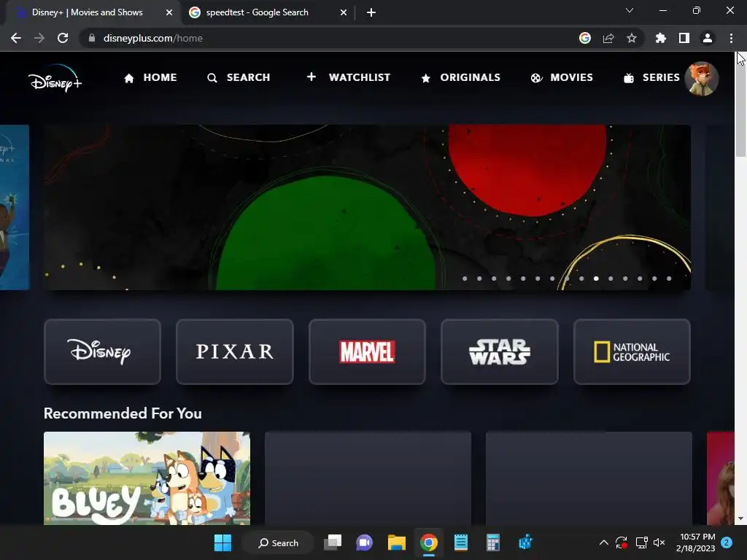Viewport: 747px width, 560px height.
Task: Switch to the speedtest Google Search tab
Action: click(x=258, y=12)
